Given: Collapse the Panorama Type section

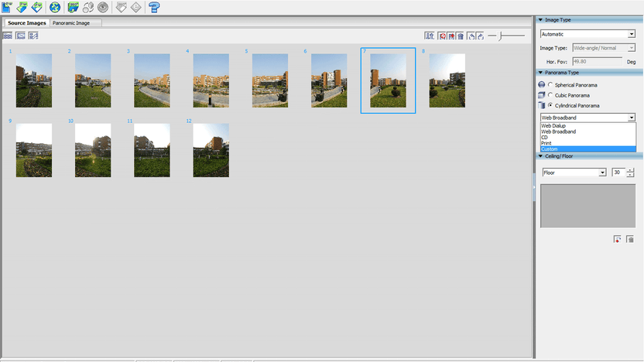Looking at the screenshot, I should pyautogui.click(x=540, y=73).
